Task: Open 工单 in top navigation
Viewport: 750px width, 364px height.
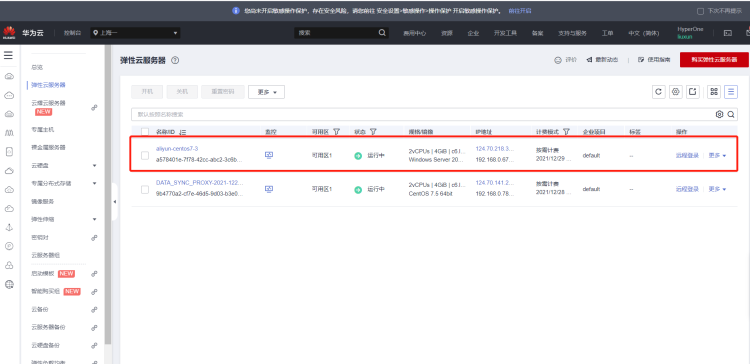Action: tap(607, 33)
